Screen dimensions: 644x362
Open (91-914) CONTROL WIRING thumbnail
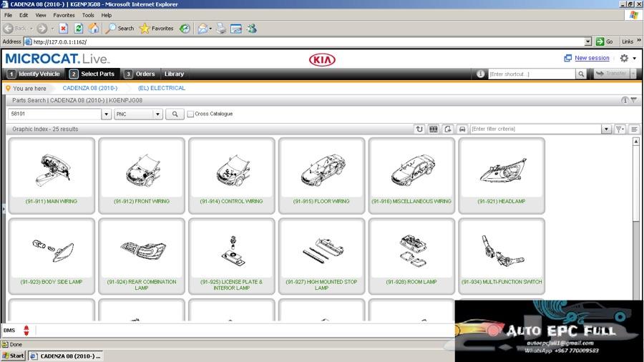coord(232,176)
